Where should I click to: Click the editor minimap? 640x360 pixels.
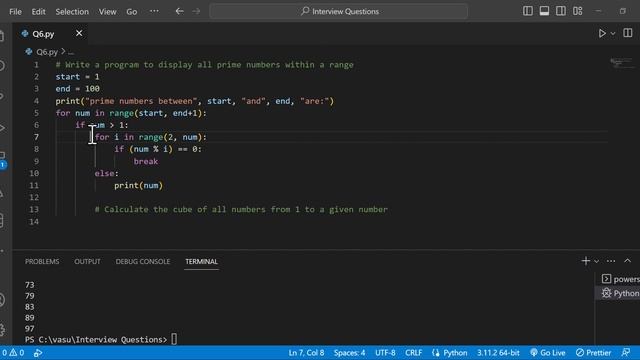[621, 63]
